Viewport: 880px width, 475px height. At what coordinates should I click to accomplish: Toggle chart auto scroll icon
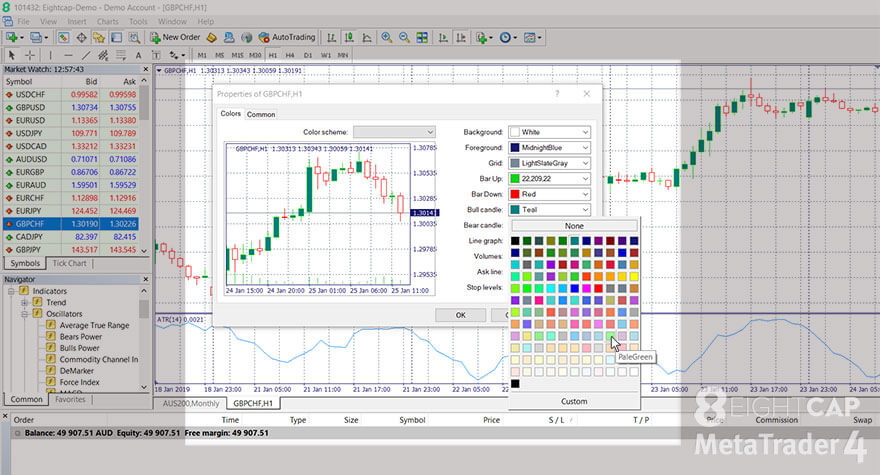(x=443, y=38)
